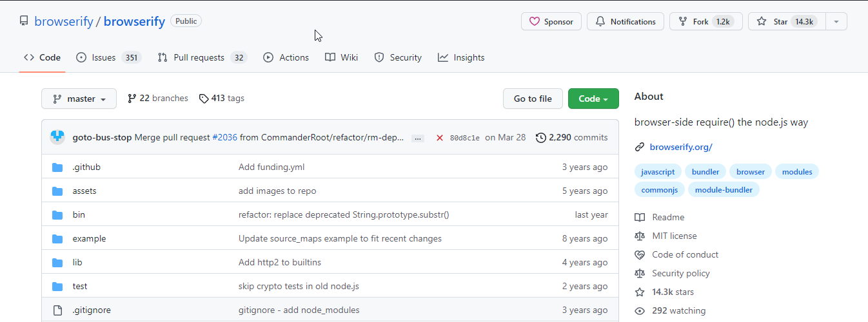Click the Notifications bell button
Screen dimensions: 868x322
[626, 21]
